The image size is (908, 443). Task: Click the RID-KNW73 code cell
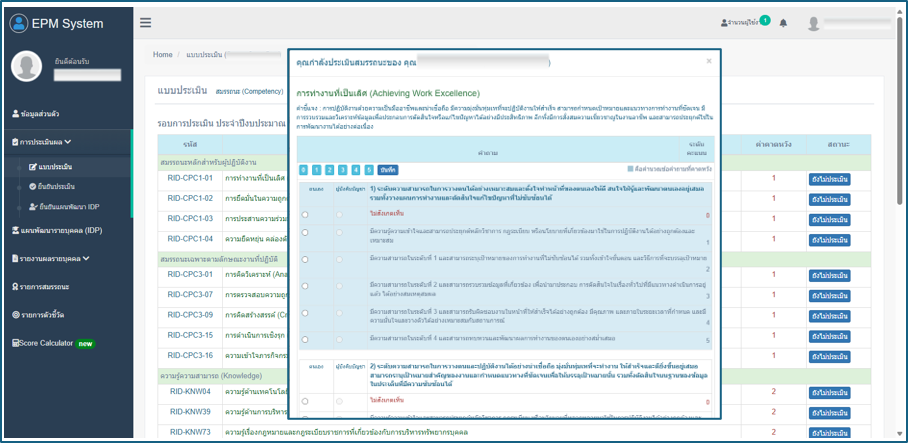[190, 432]
